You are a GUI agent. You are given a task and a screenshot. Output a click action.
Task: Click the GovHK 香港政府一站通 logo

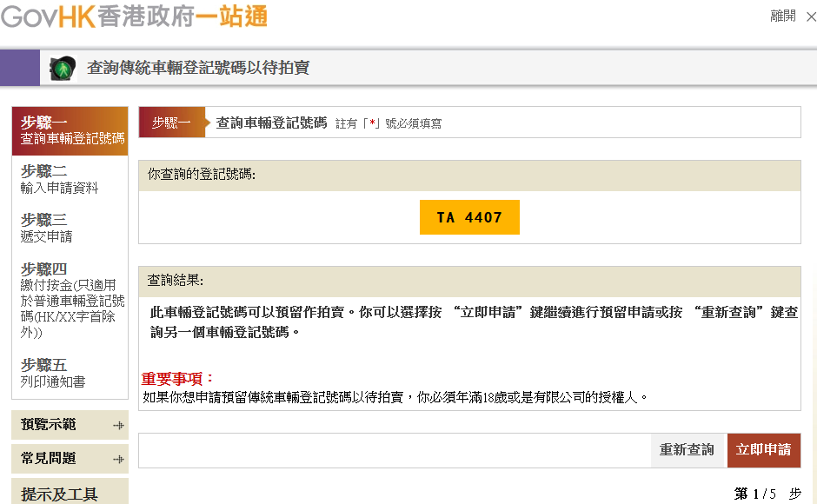pyautogui.click(x=134, y=16)
